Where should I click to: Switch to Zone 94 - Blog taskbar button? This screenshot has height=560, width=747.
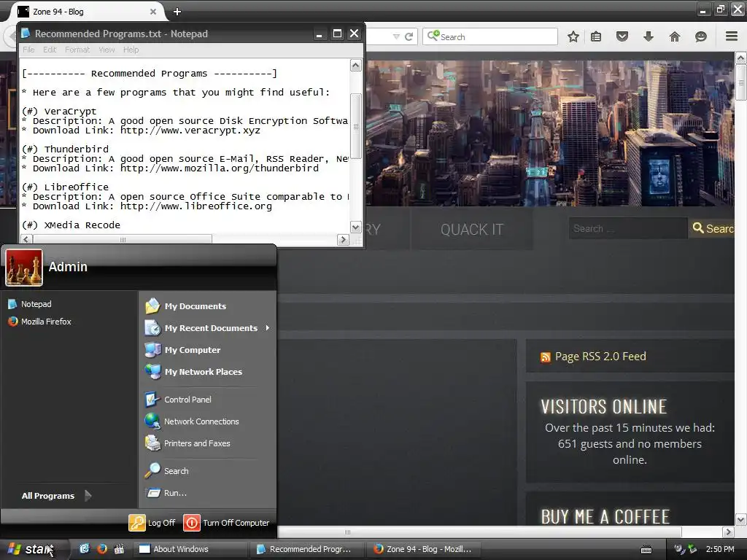425,549
